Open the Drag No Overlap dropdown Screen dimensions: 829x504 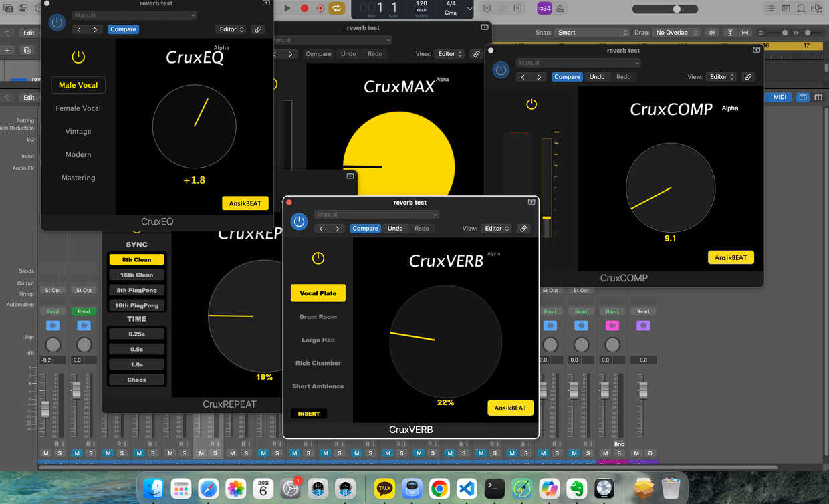tap(676, 33)
